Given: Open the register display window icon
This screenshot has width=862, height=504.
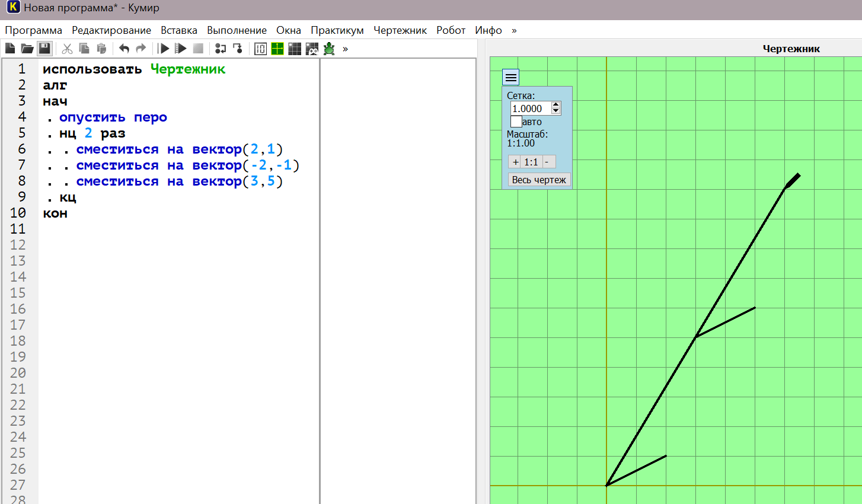Looking at the screenshot, I should pyautogui.click(x=260, y=49).
